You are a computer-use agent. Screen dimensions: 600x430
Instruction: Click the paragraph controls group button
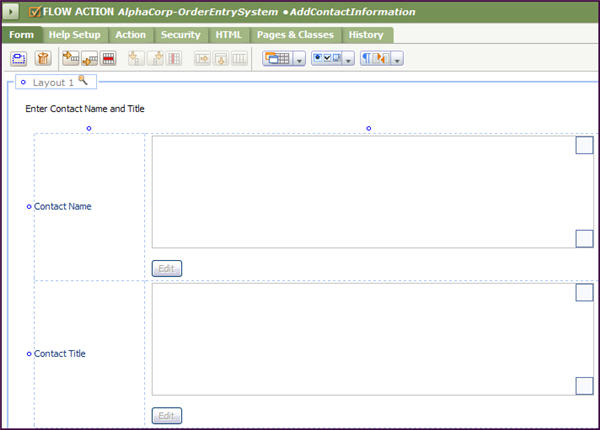click(x=375, y=59)
